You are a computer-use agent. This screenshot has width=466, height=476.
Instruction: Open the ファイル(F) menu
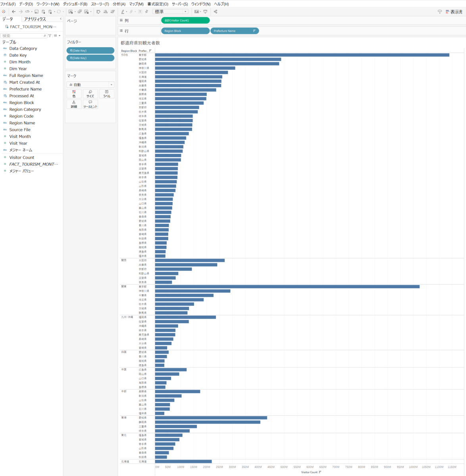point(8,4)
